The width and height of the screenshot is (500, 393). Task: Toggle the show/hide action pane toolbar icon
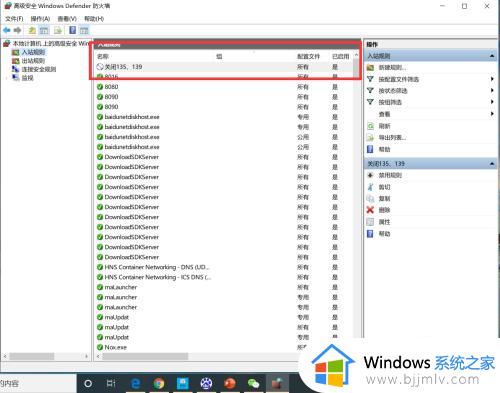(x=84, y=31)
